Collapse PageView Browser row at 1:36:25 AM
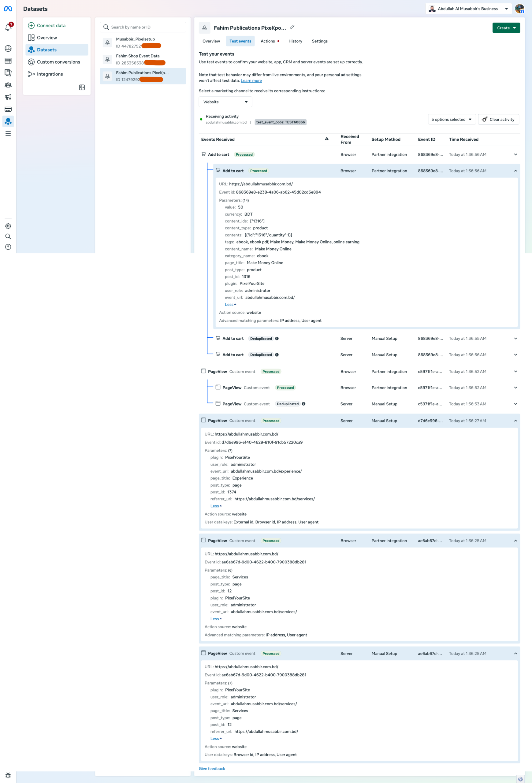 coord(515,541)
